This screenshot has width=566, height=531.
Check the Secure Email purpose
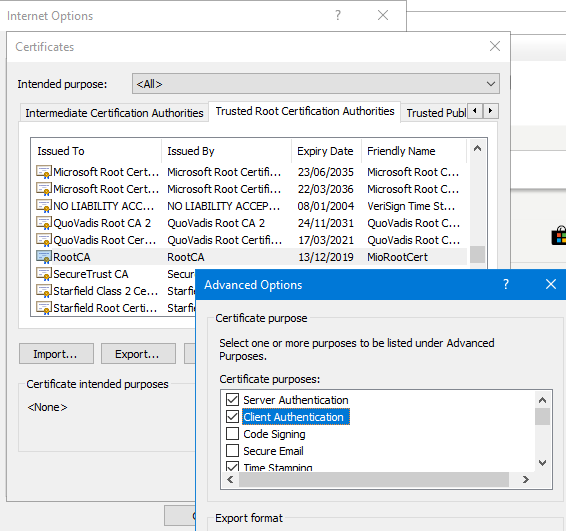pos(232,451)
